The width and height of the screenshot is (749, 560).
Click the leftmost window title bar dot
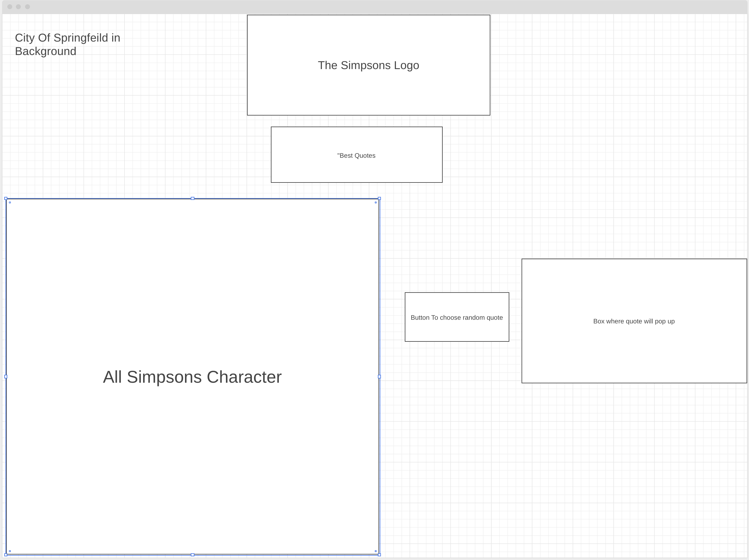click(10, 7)
